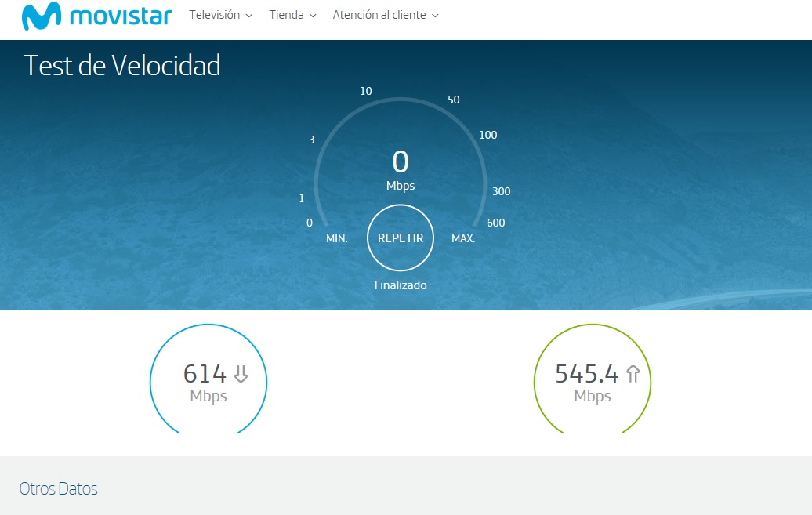Expand the Tienda chevron arrow
The image size is (812, 515).
click(313, 16)
